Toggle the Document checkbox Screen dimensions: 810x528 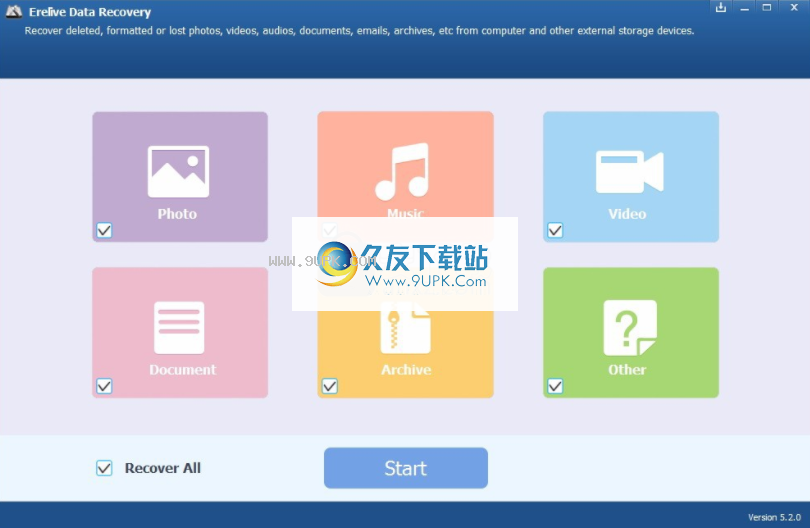tap(104, 386)
